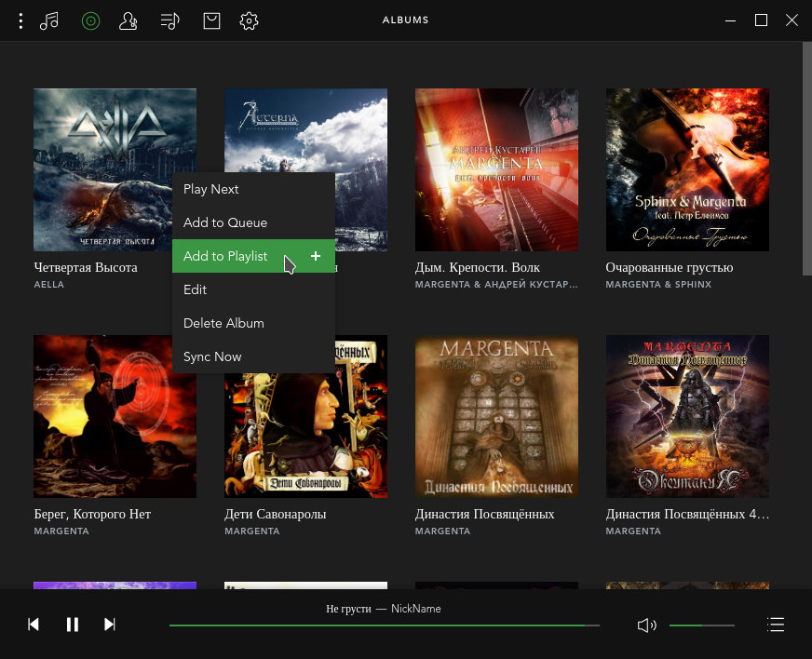The height and width of the screenshot is (659, 812).
Task: Open the Династия Посвящённых album cover
Action: 496,416
